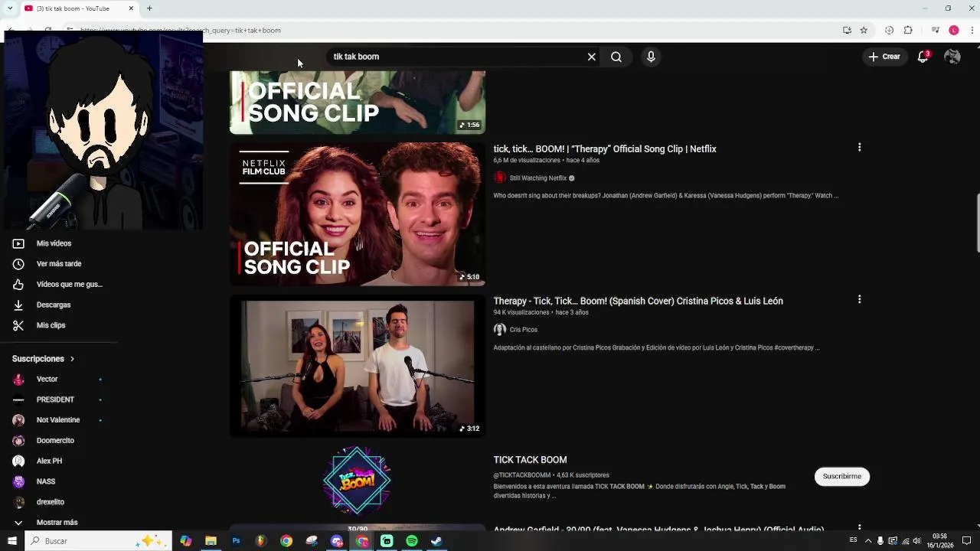The height and width of the screenshot is (551, 980).
Task: Show hidden system tray icons
Action: [868, 541]
